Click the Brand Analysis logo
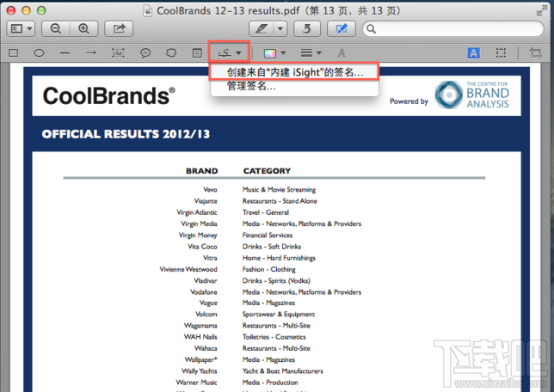Viewport: 554px width, 392px height. click(x=471, y=95)
